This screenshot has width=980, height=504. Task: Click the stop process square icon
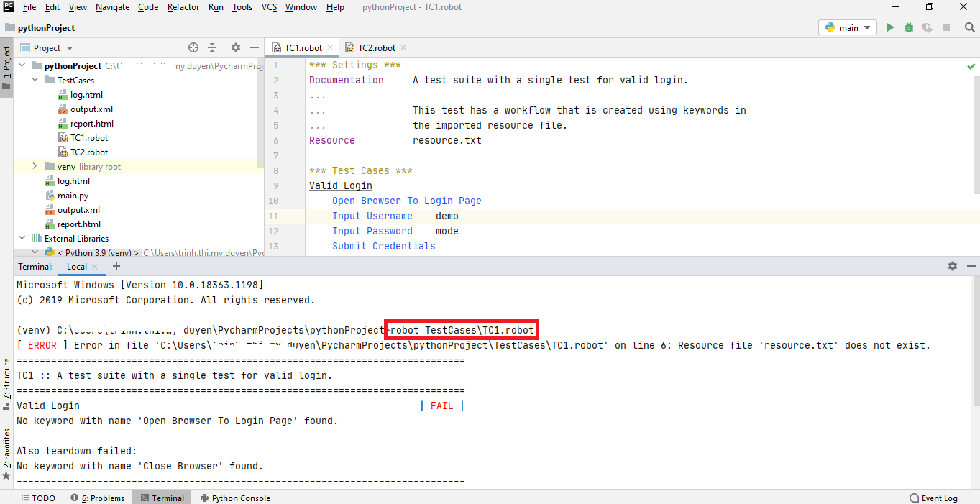[x=946, y=27]
